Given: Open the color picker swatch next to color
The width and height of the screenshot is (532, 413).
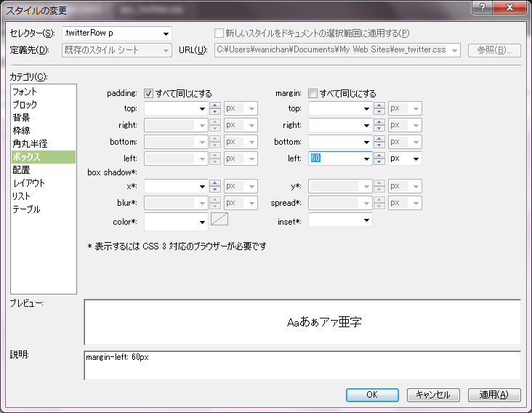Looking at the screenshot, I should 219,220.
